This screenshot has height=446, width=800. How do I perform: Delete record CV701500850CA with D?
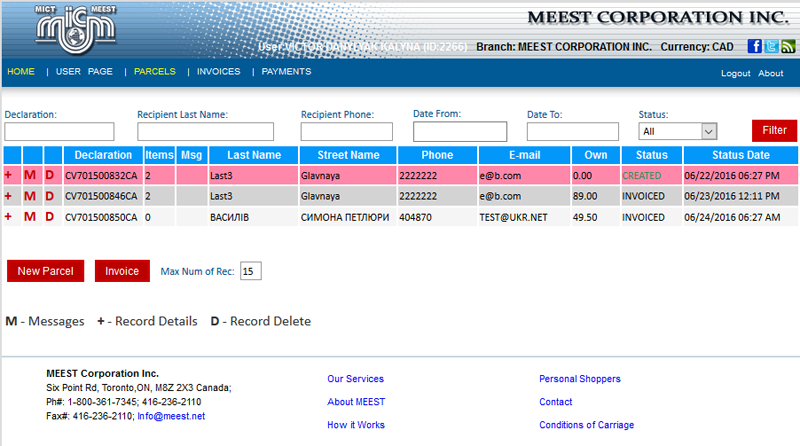click(x=49, y=217)
